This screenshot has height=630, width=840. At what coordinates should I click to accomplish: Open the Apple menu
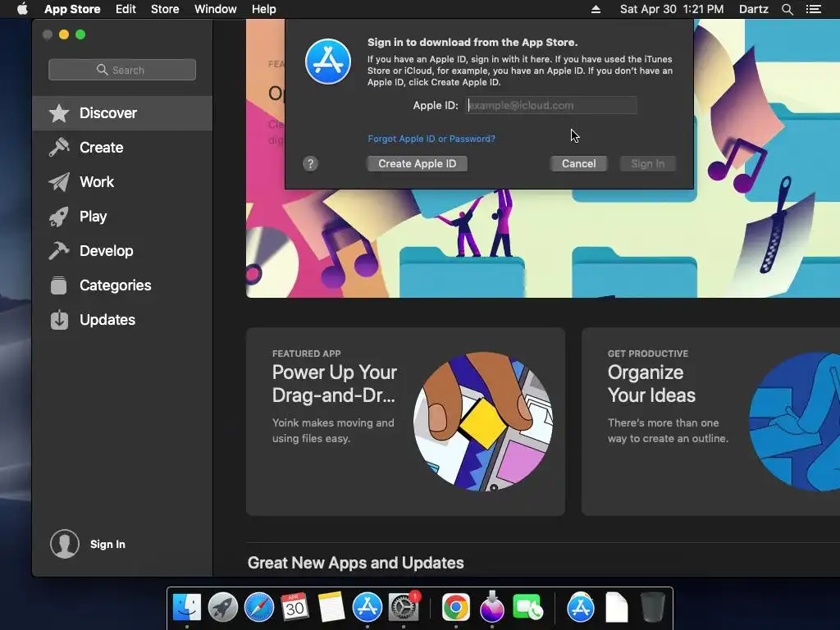coord(22,9)
